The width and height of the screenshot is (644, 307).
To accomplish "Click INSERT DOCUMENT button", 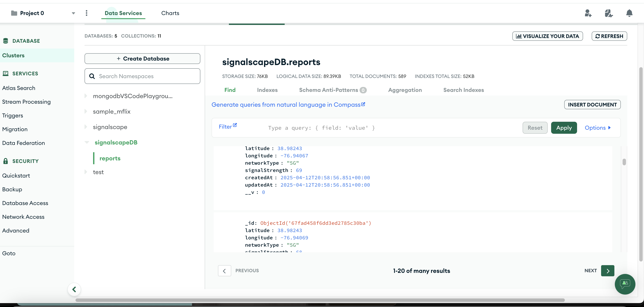I will pos(592,105).
